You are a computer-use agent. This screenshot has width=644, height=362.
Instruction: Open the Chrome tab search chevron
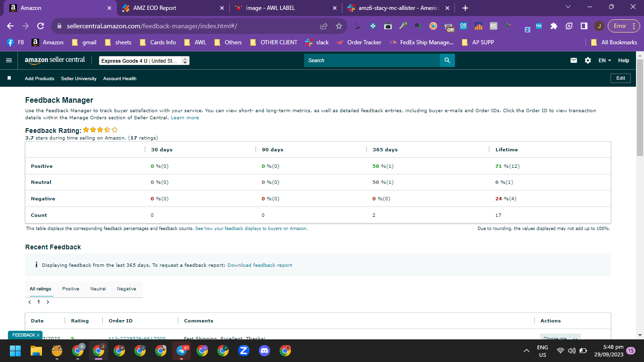tap(568, 7)
